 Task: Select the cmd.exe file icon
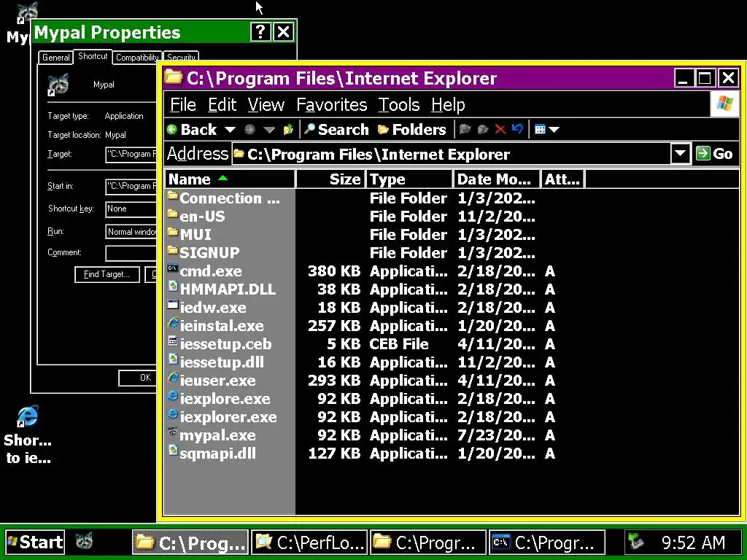tap(172, 268)
